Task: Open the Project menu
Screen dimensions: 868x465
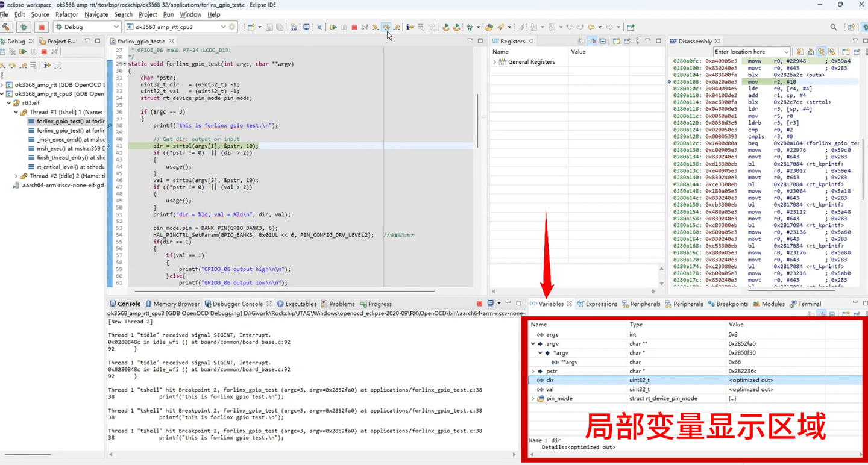Action: click(148, 14)
